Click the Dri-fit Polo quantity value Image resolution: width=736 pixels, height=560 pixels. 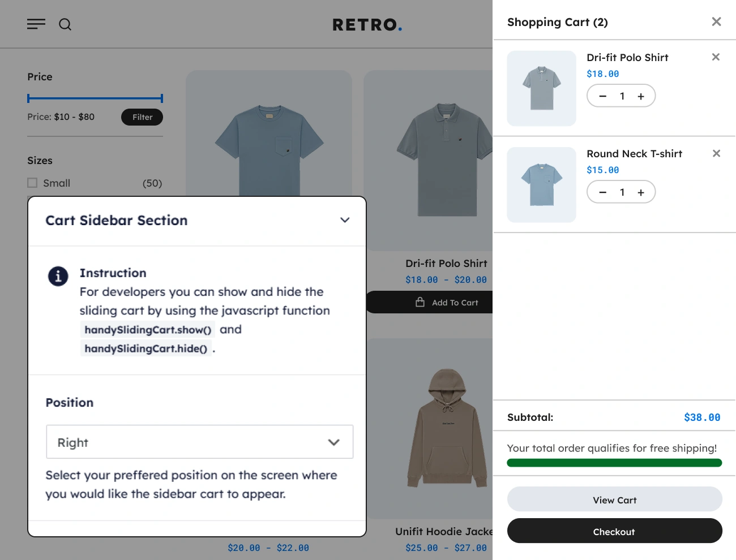coord(622,96)
